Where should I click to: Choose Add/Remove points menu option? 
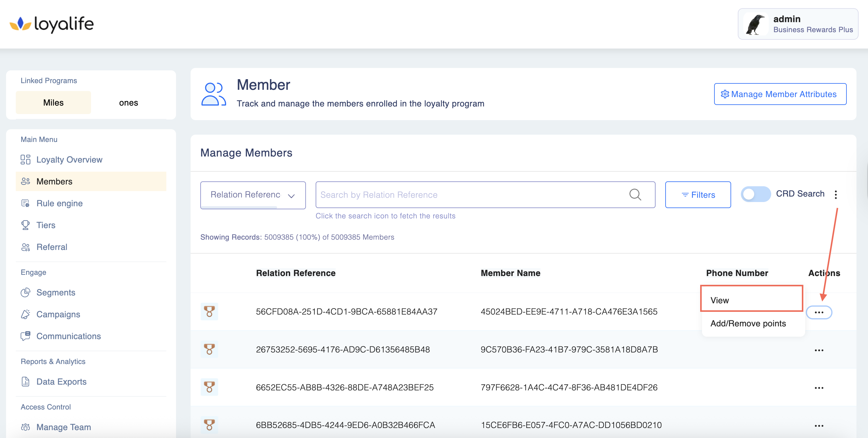pos(748,324)
